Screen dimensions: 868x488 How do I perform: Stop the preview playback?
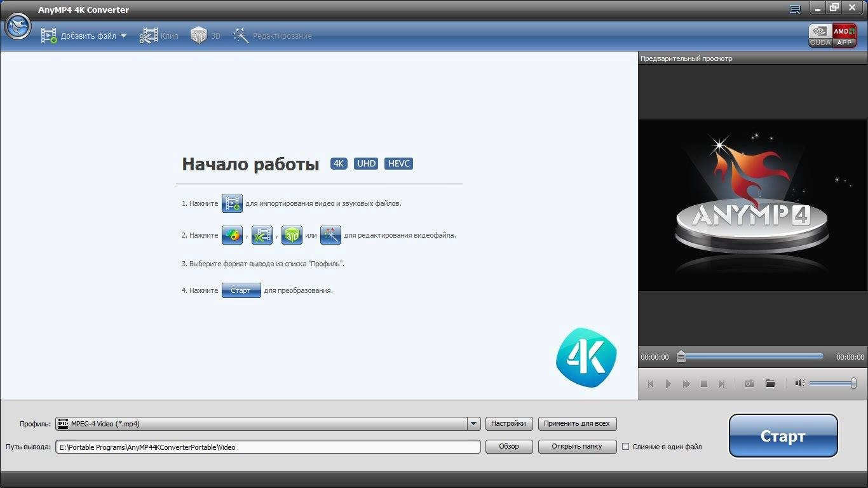click(x=704, y=384)
